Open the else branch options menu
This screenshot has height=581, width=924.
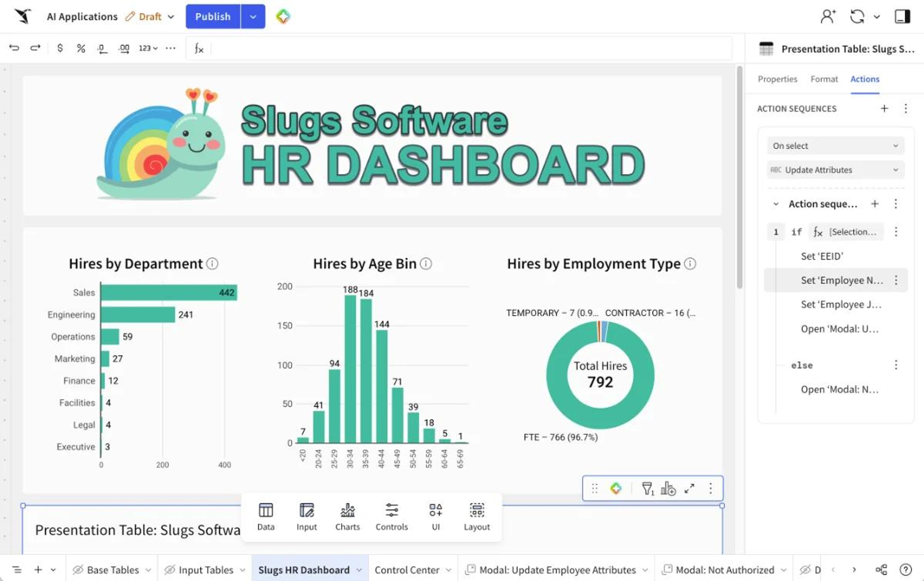[x=896, y=365]
